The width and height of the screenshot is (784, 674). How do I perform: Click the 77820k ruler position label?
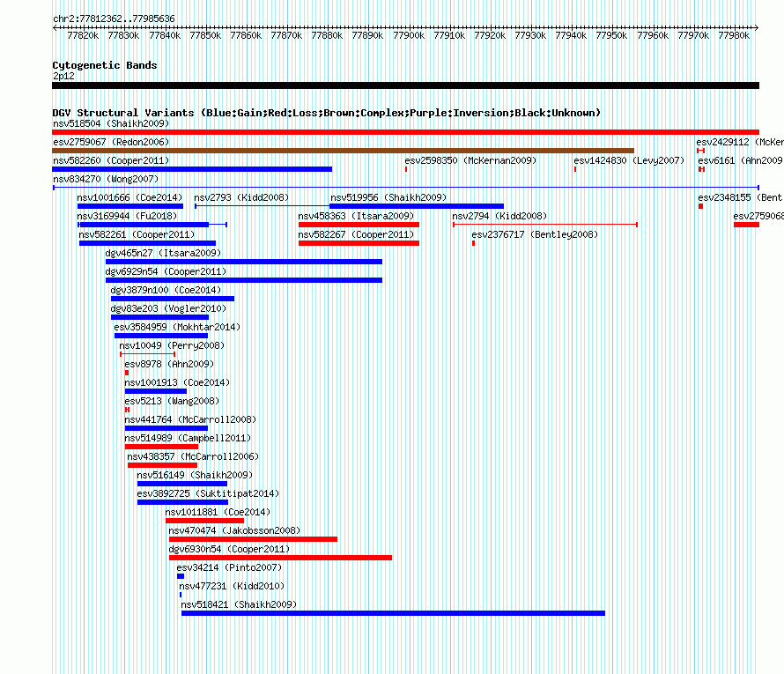point(83,35)
